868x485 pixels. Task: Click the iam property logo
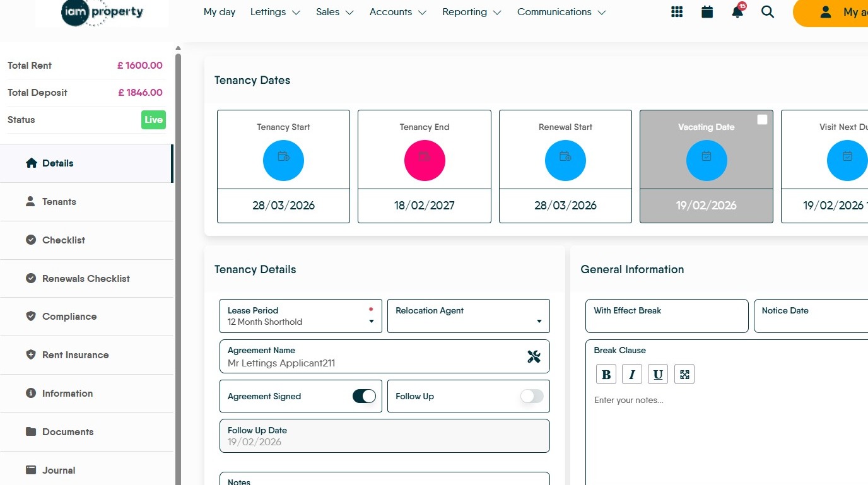pos(102,13)
